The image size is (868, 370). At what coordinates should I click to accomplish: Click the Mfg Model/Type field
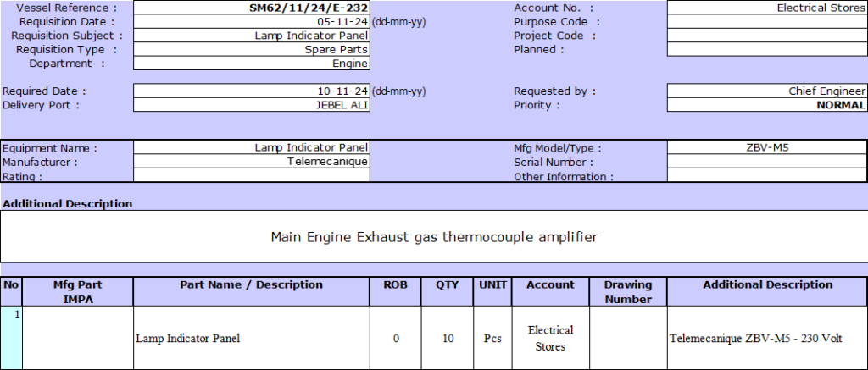pyautogui.click(x=767, y=147)
